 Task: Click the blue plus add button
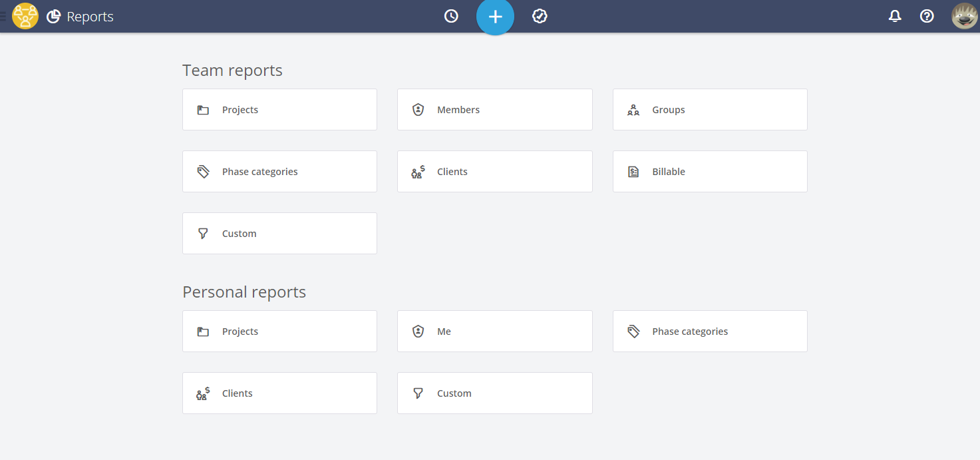pos(495,17)
